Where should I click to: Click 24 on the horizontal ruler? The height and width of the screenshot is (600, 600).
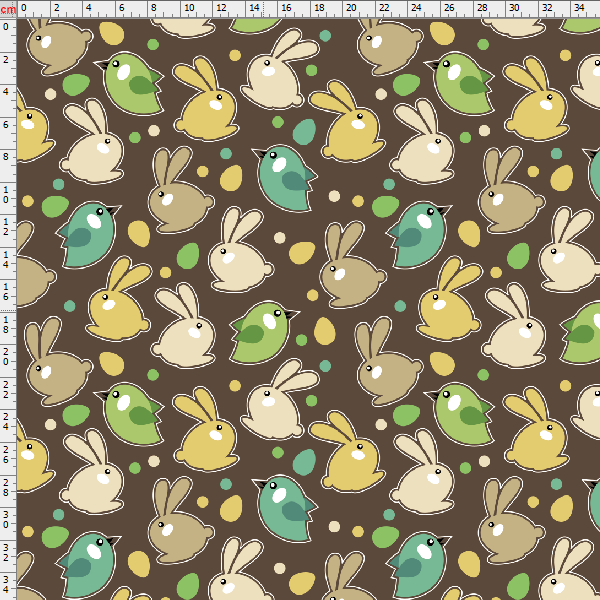416,7
